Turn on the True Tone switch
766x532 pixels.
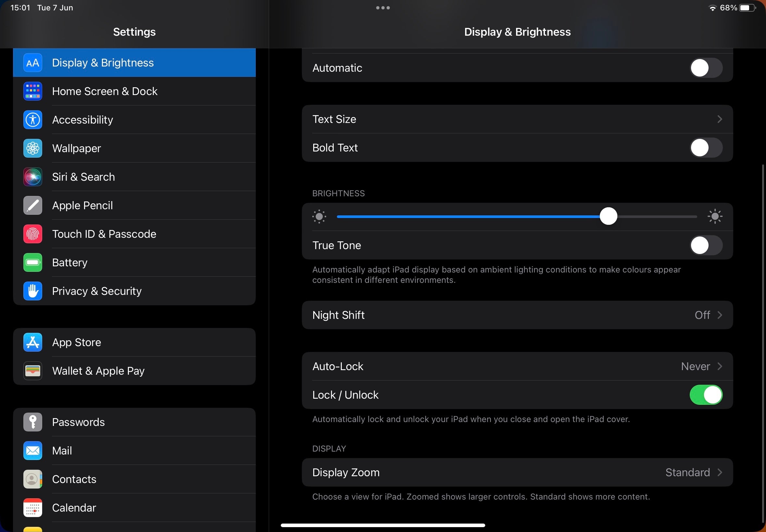coord(706,245)
